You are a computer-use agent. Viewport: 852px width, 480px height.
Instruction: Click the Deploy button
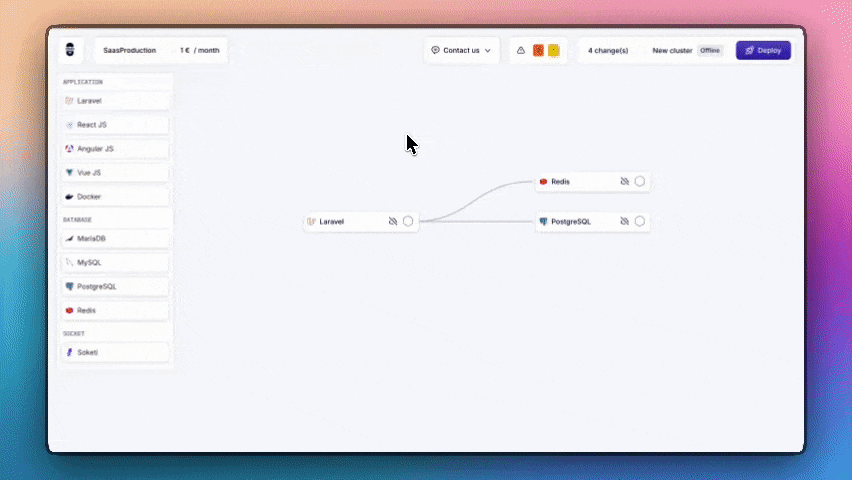(763, 50)
